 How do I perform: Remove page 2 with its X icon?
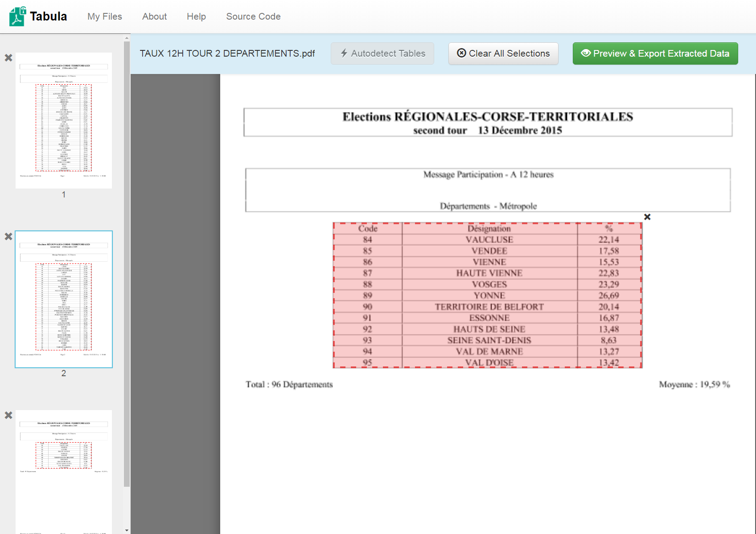click(8, 237)
